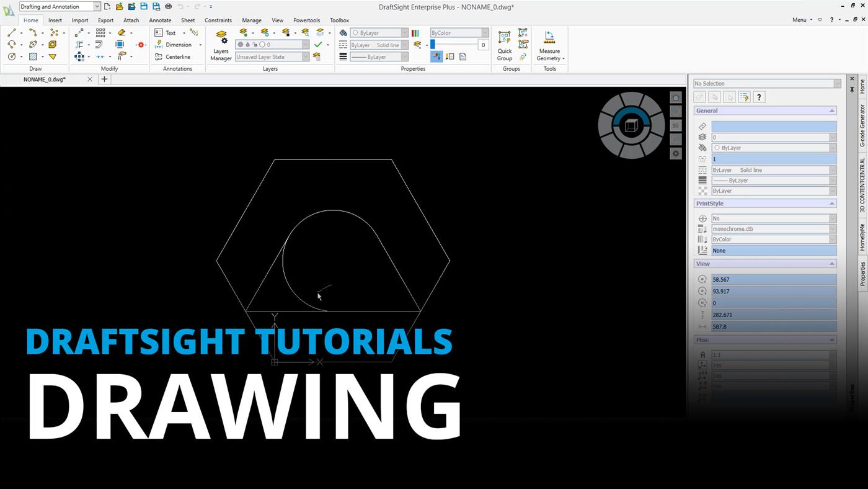This screenshot has height=489, width=868.
Task: Click the Centerline tool in Annotations panel
Action: coord(177,56)
